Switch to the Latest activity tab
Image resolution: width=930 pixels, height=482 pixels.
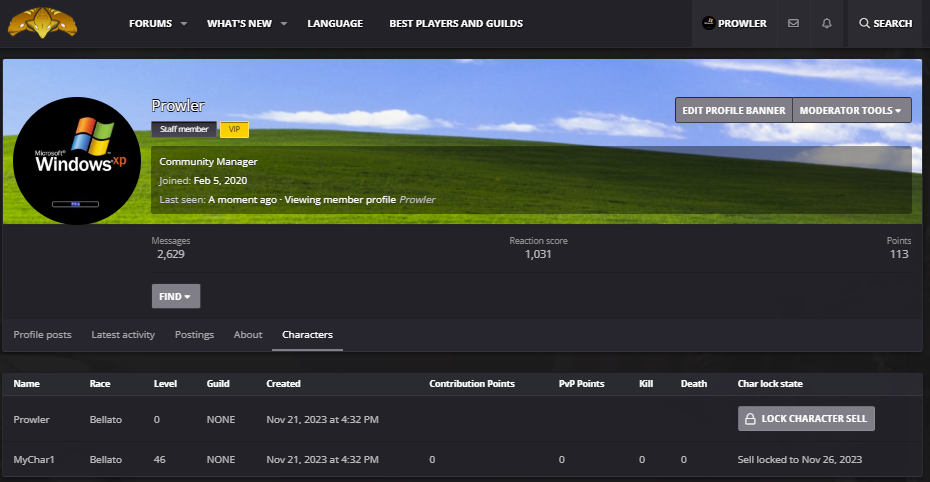coord(123,334)
